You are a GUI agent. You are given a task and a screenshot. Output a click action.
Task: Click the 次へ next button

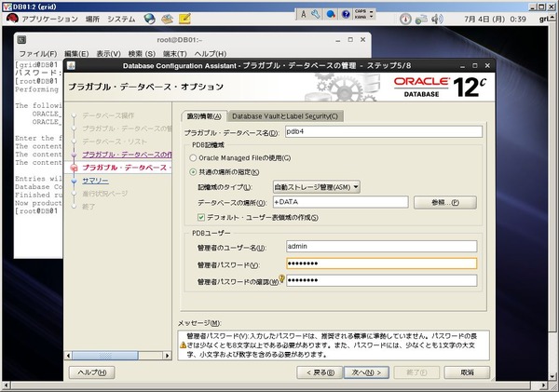(366, 372)
